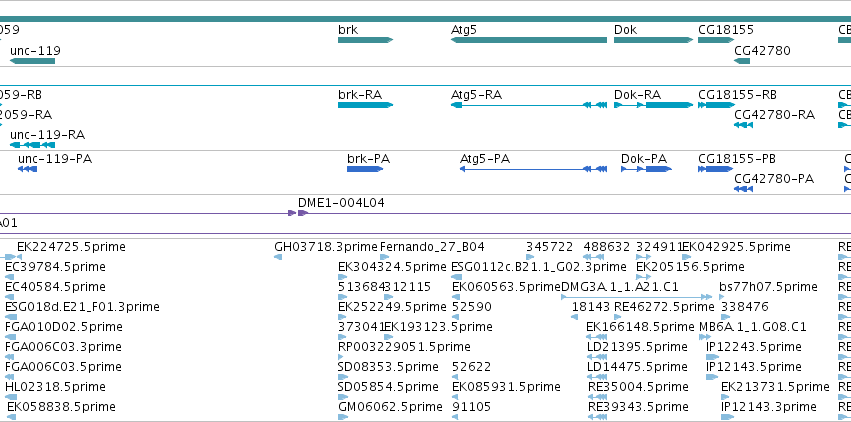851x422 pixels.
Task: Select the unc-119 gene bar
Action: pos(33,61)
